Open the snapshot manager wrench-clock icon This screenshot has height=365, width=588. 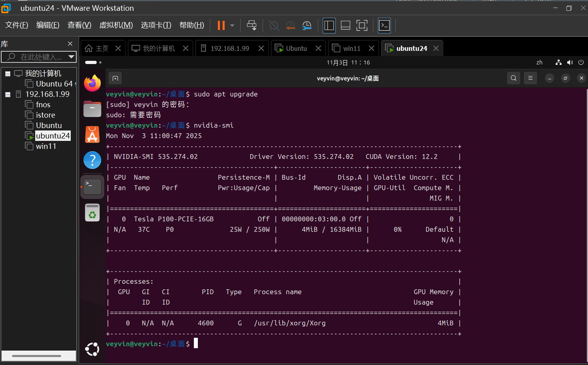pos(307,26)
